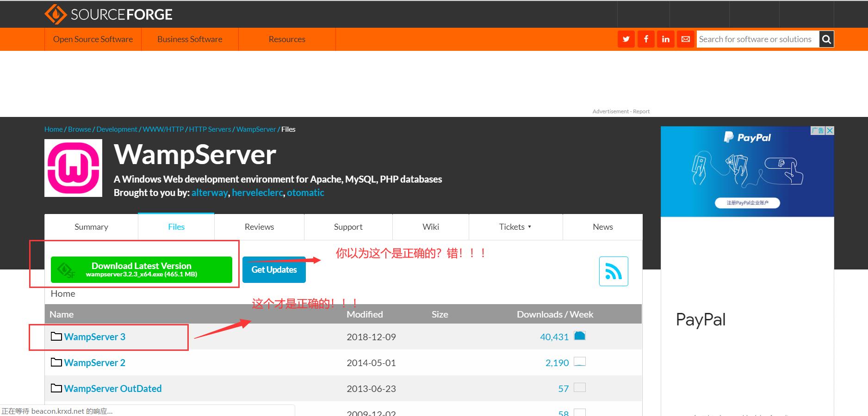Open the Business Software menu
The width and height of the screenshot is (868, 416).
pyautogui.click(x=190, y=39)
